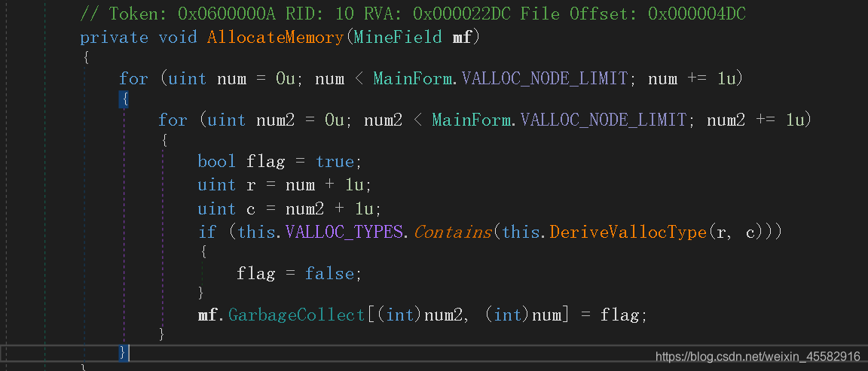
Task: Click MainForm in the num2 loop condition
Action: point(471,120)
